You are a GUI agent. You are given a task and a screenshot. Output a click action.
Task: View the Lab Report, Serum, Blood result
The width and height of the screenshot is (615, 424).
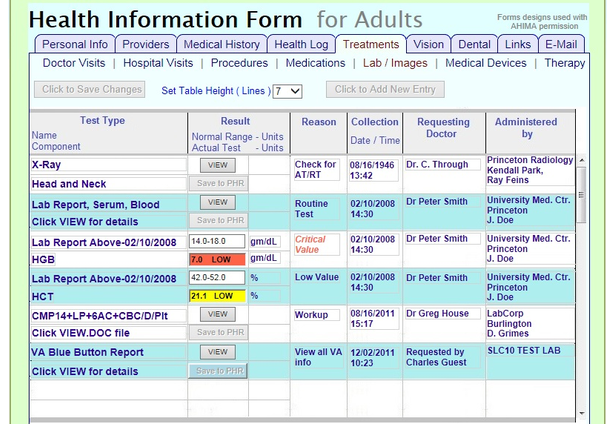pos(218,202)
